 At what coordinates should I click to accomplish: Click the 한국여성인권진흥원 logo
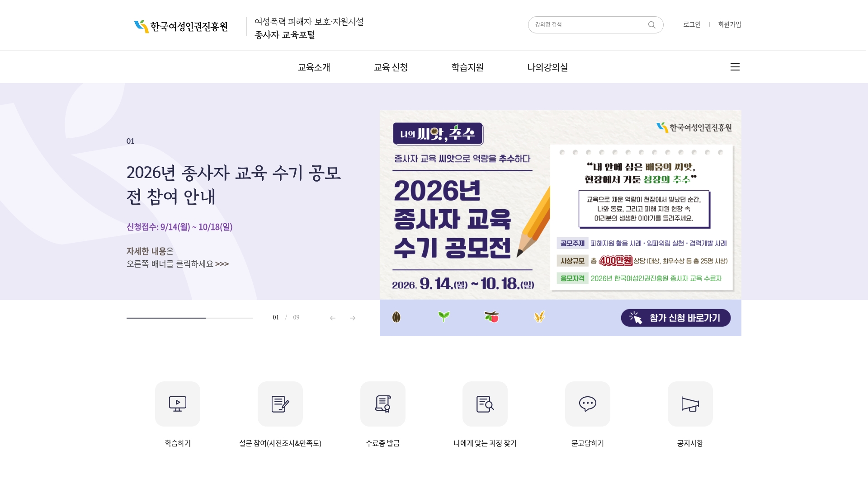click(181, 27)
